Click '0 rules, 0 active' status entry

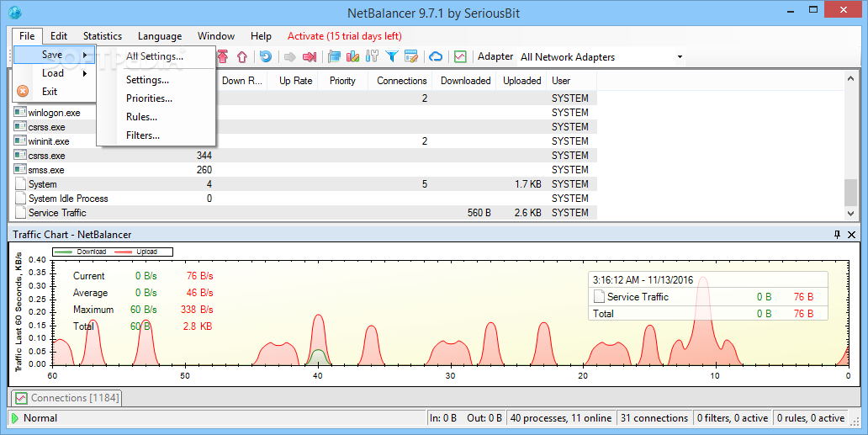[811, 418]
